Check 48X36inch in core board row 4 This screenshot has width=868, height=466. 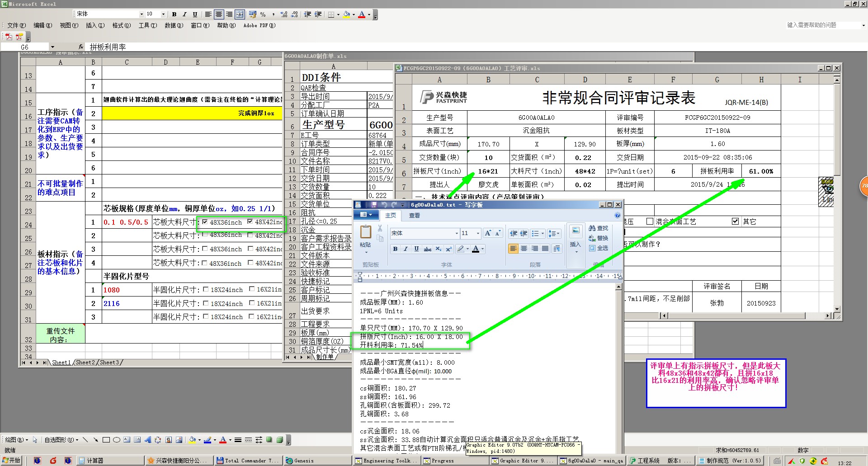(205, 263)
